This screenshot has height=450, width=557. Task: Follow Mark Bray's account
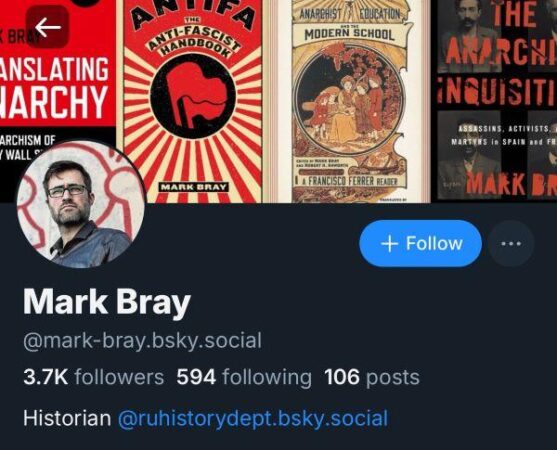pyautogui.click(x=420, y=244)
